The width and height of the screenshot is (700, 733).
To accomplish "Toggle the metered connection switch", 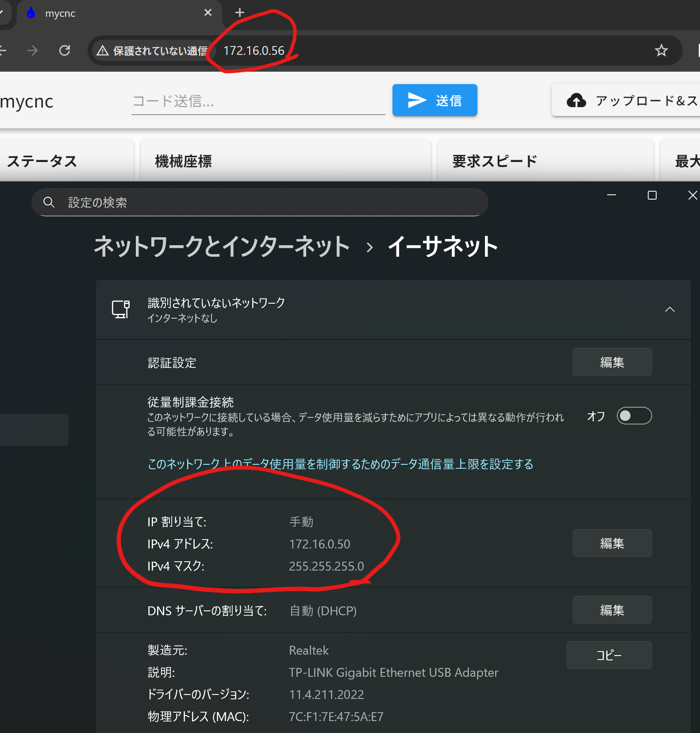I will [x=634, y=416].
